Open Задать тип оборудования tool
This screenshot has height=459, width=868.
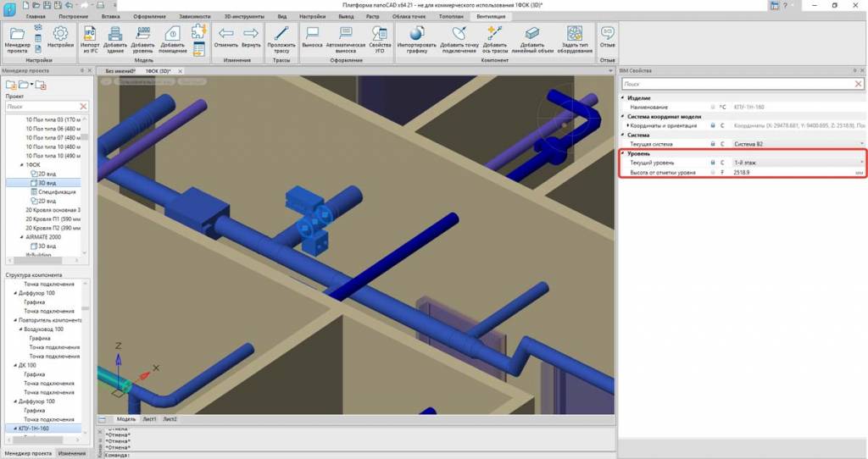click(575, 38)
